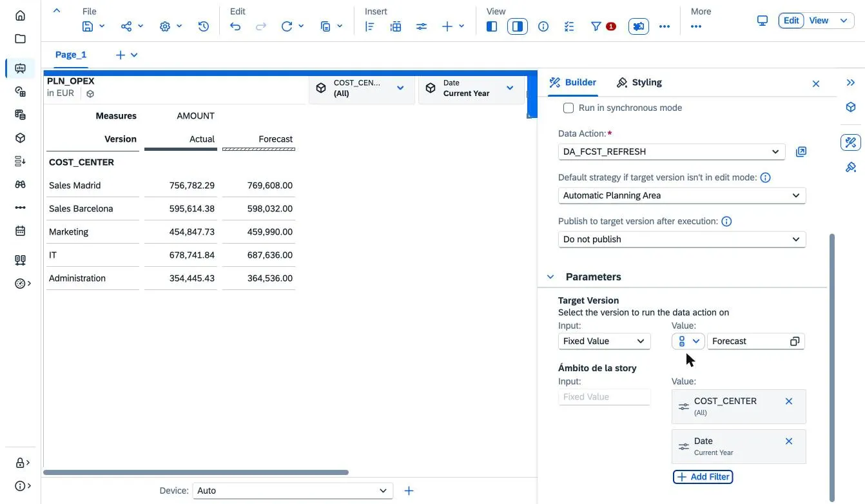The width and height of the screenshot is (865, 504).
Task: Switch to Edit mode toggle
Action: pos(792,21)
